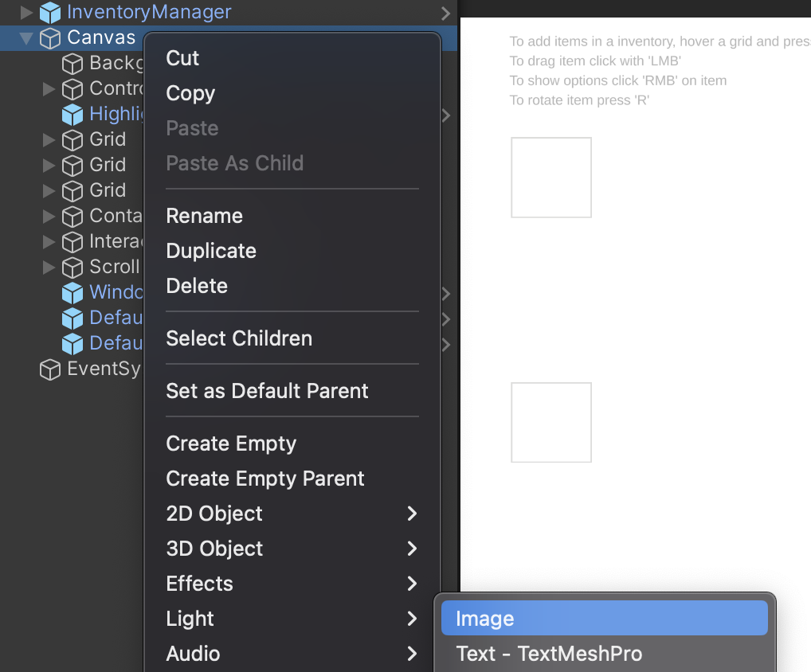
Task: Click the Canvas GameObject cube icon
Action: [50, 38]
